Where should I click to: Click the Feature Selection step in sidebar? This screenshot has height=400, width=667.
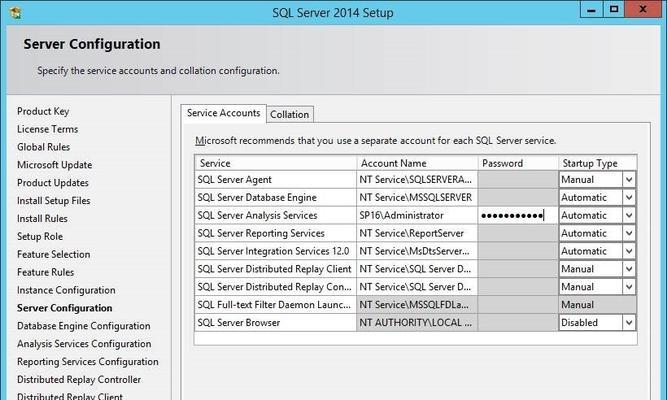click(54, 254)
